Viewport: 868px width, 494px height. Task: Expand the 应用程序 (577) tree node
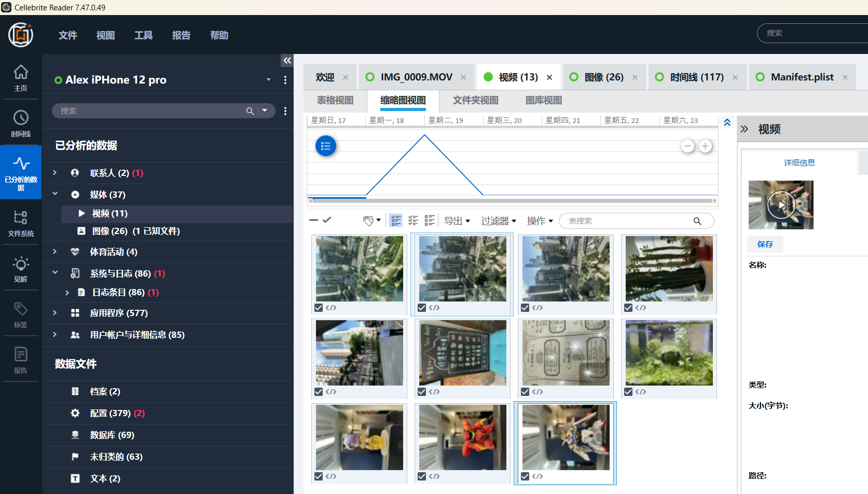pos(55,313)
